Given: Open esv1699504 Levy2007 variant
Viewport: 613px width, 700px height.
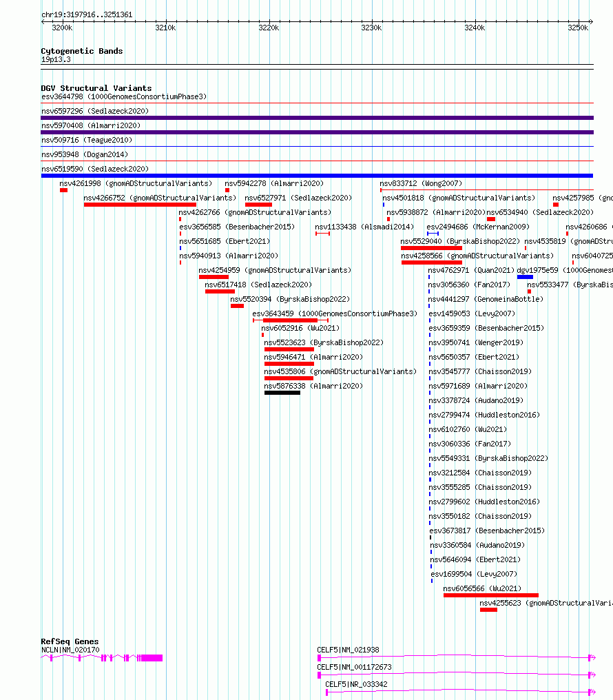Looking at the screenshot, I should (x=475, y=574).
